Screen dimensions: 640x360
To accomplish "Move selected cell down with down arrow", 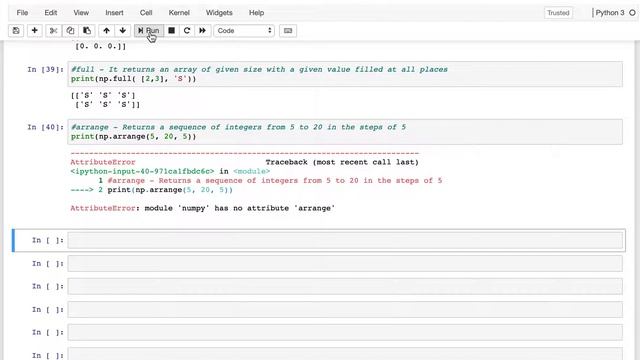I will click(122, 31).
